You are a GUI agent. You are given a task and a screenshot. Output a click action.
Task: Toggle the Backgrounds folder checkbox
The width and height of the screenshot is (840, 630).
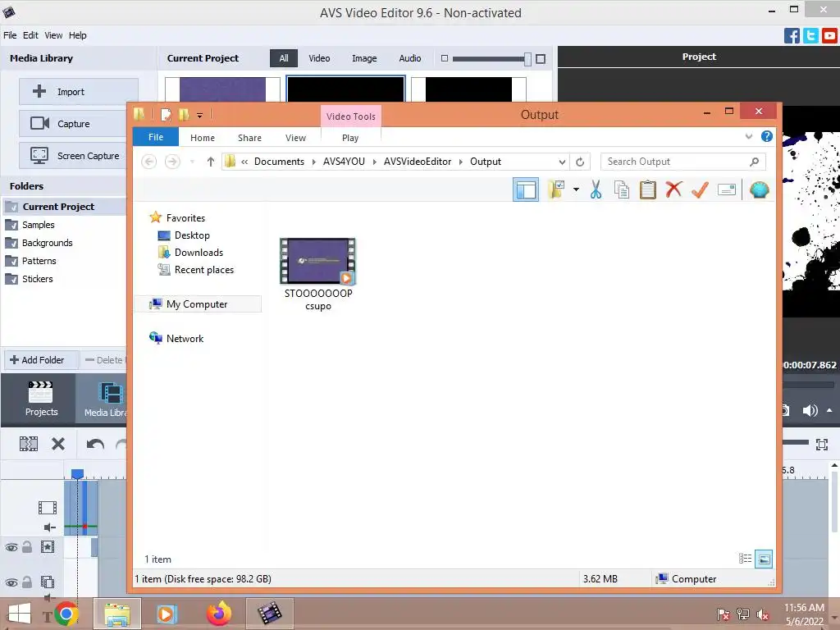11,243
